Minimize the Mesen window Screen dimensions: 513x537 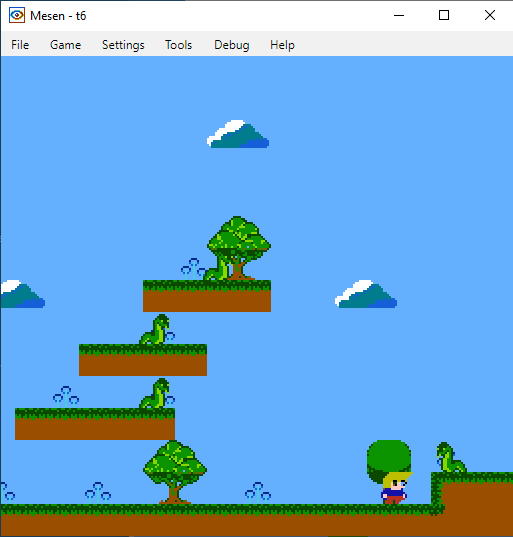pos(399,15)
